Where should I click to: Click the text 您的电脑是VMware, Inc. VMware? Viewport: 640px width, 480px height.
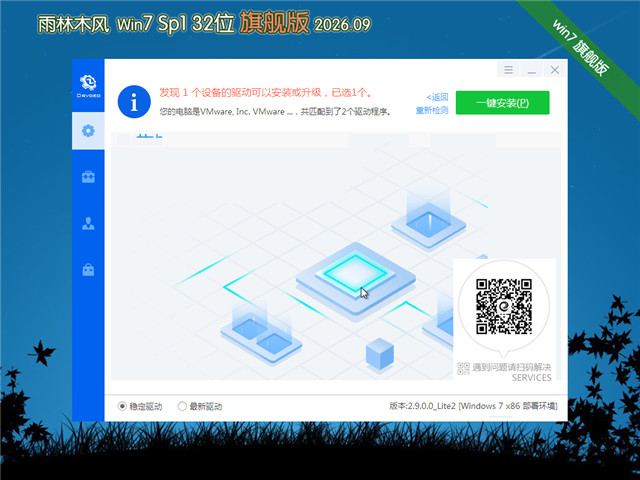pos(222,111)
